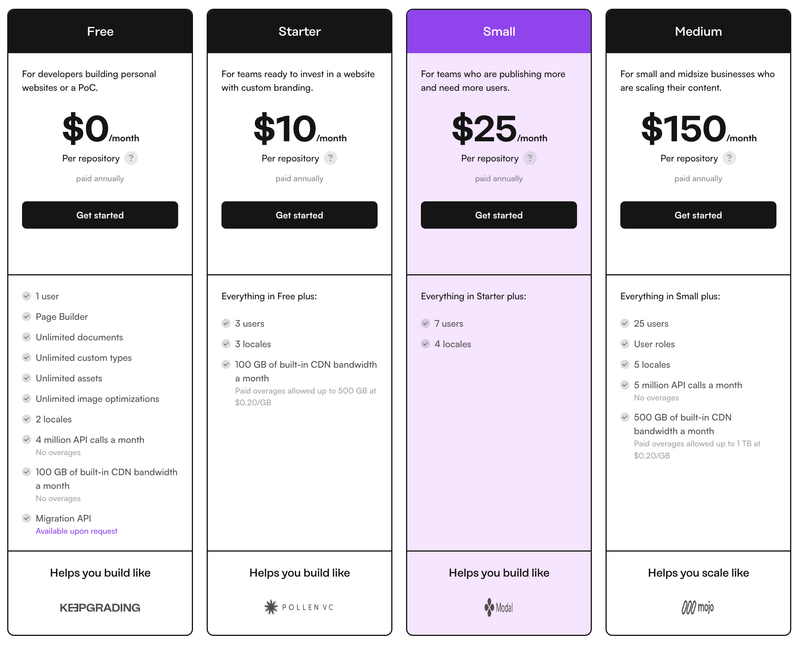The image size is (800, 645).
Task: Select the purple Small plan header
Action: 499,31
